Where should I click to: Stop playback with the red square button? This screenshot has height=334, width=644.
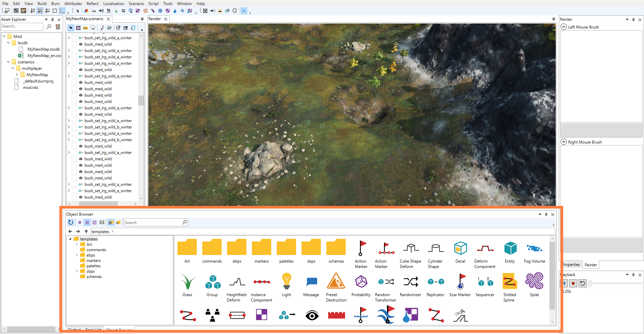573,283
